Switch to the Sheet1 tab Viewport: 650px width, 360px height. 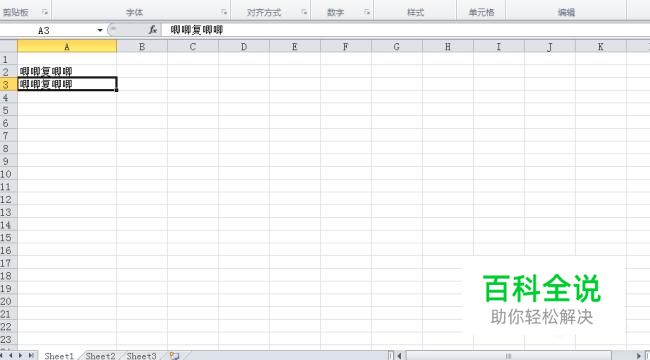coord(59,356)
